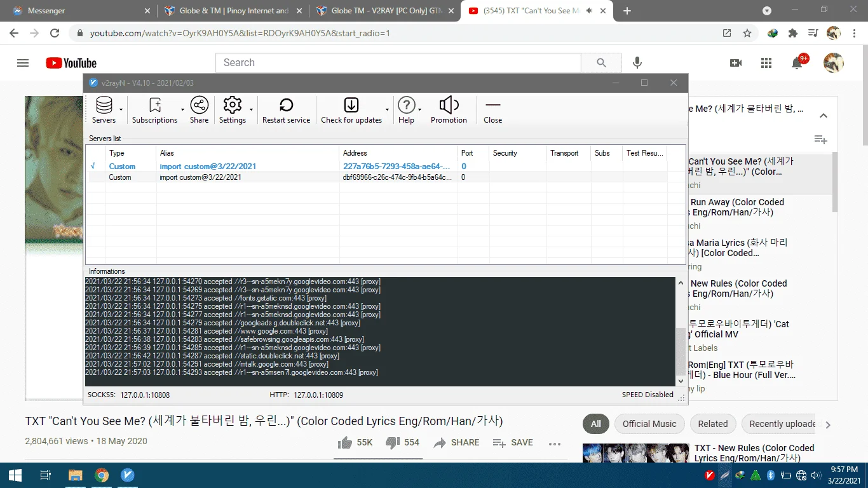
Task: Expand the Help dropdown arrow
Action: (419, 111)
